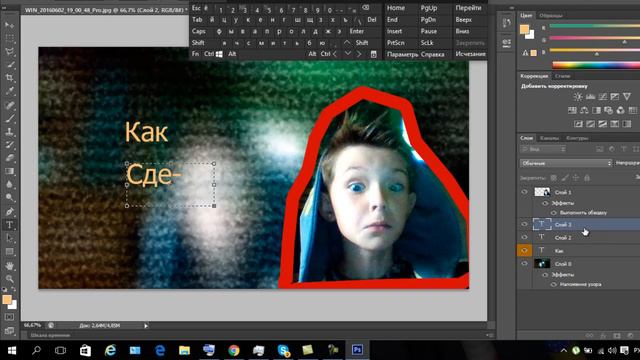Toggle Эффекты visibility under Слой 1
The image size is (640, 360).
pyautogui.click(x=545, y=203)
